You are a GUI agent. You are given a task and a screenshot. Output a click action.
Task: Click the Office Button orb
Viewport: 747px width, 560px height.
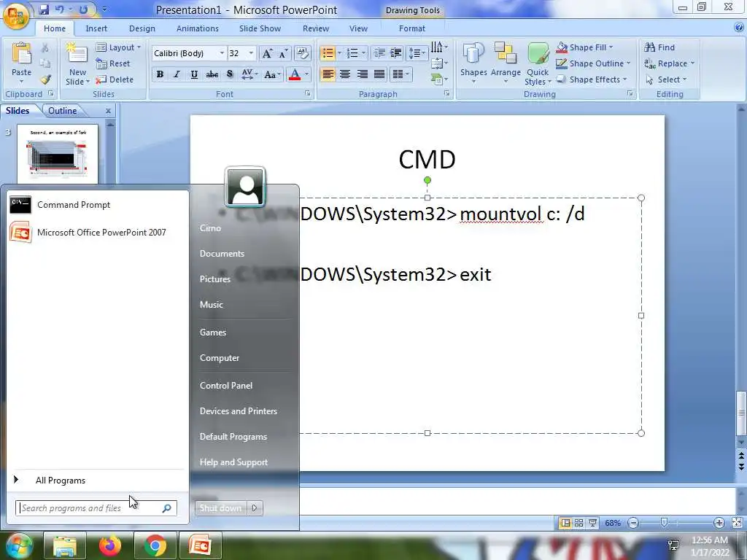16,15
